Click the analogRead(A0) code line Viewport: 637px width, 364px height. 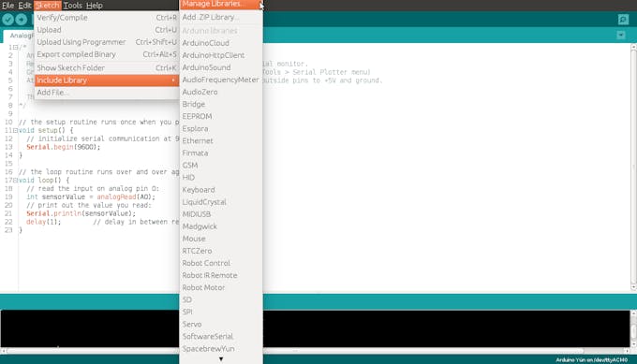91,197
